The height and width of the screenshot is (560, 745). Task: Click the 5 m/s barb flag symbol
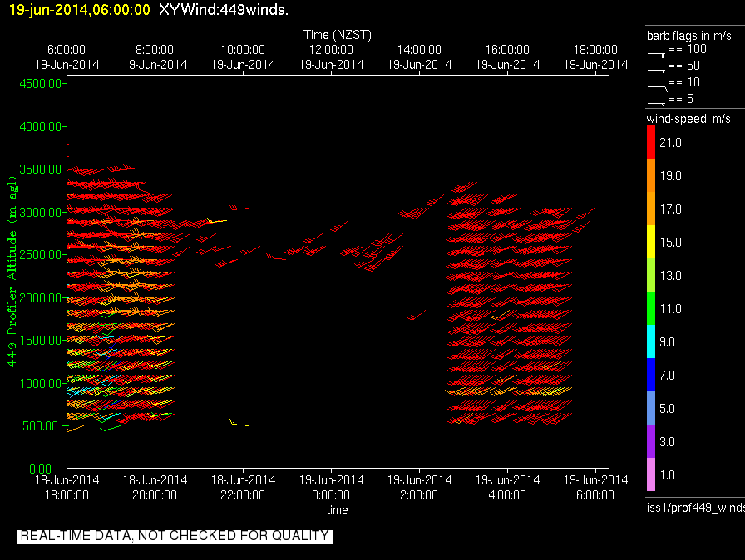656,104
